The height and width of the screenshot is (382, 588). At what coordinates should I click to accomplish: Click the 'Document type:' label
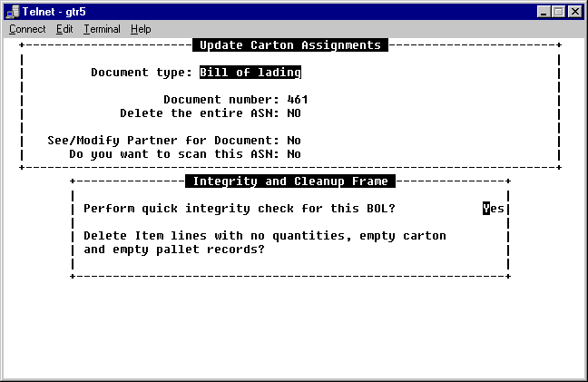(141, 73)
